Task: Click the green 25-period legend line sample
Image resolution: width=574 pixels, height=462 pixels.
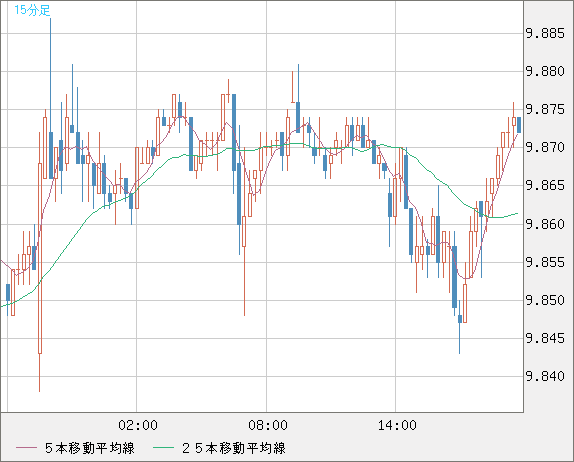Action: (x=163, y=448)
